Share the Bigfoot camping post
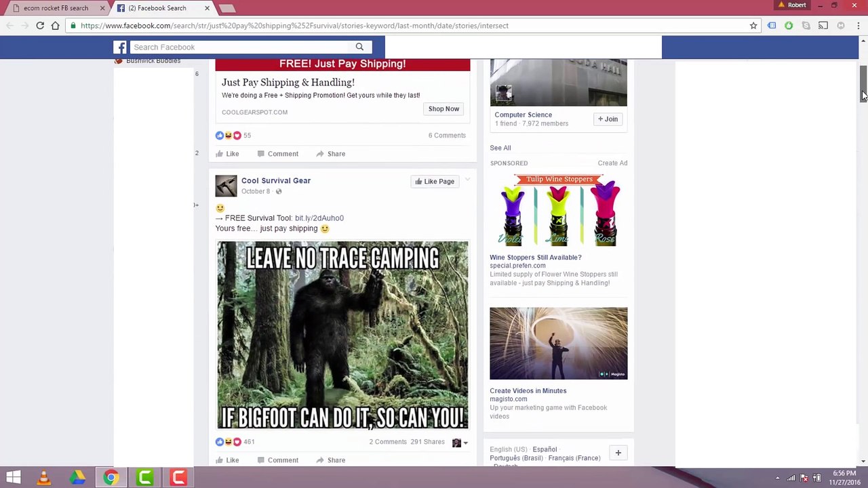868x488 pixels. coord(330,460)
